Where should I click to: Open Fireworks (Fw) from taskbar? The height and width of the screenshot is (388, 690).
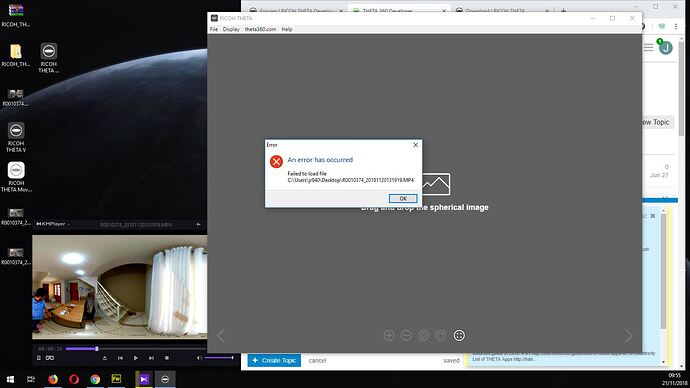pos(116,379)
